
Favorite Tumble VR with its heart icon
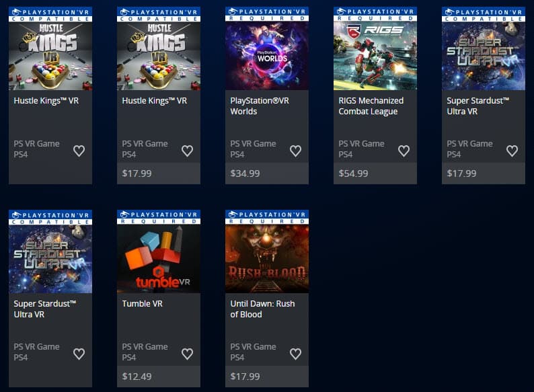point(187,354)
